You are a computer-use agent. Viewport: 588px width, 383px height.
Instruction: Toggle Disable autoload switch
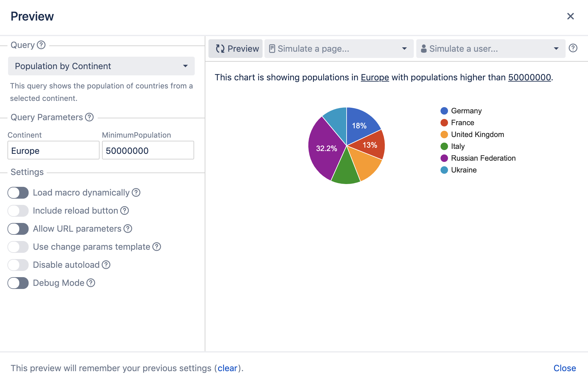click(x=18, y=265)
